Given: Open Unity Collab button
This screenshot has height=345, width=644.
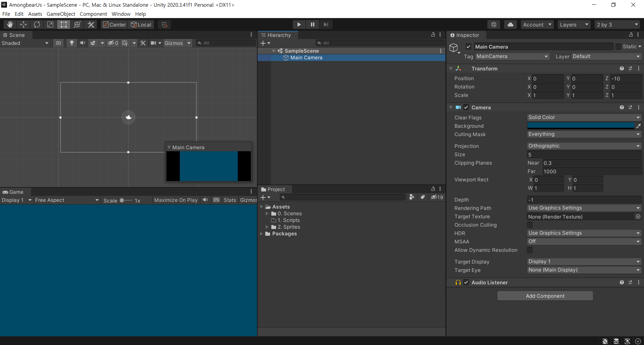Looking at the screenshot, I should click(494, 24).
